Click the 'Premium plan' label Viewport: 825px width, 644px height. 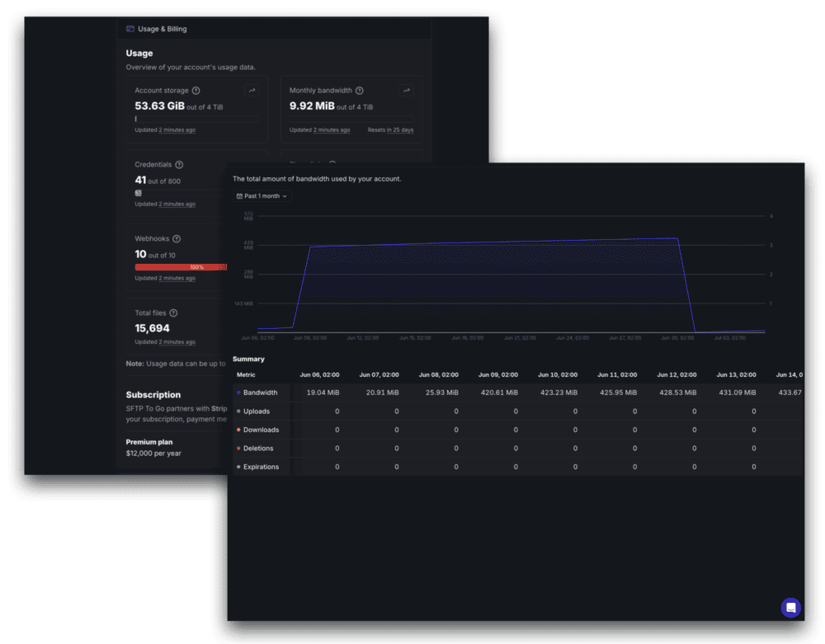148,442
